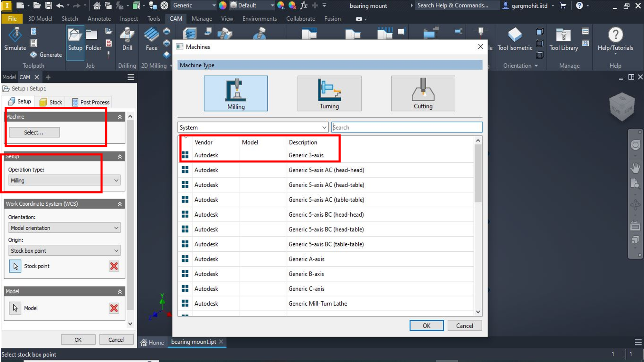This screenshot has width=644, height=362.
Task: Click the new file icon in quick access toolbar
Action: [x=20, y=5]
